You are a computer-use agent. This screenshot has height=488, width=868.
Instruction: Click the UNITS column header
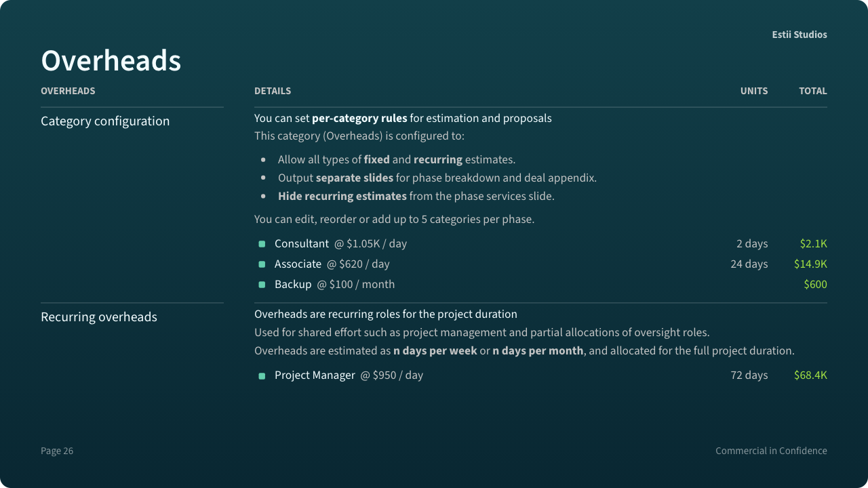pyautogui.click(x=754, y=91)
